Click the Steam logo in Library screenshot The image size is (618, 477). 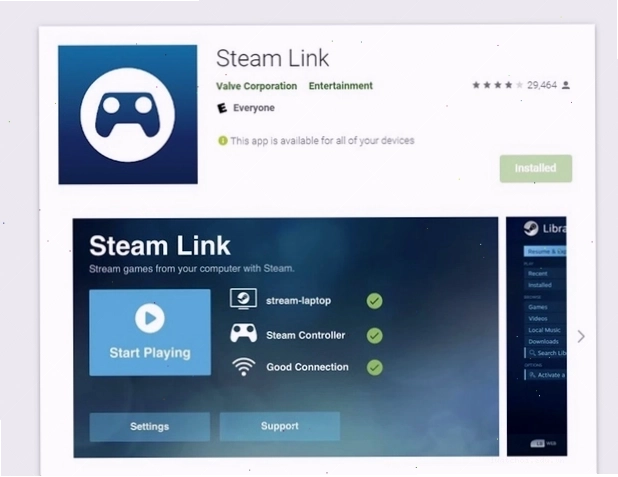pos(531,228)
